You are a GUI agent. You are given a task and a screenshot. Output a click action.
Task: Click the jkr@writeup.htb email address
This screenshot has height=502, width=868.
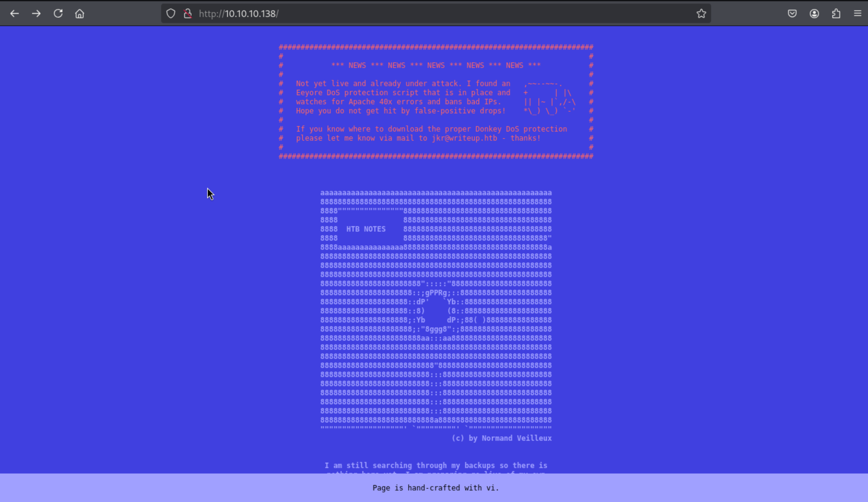click(x=464, y=138)
